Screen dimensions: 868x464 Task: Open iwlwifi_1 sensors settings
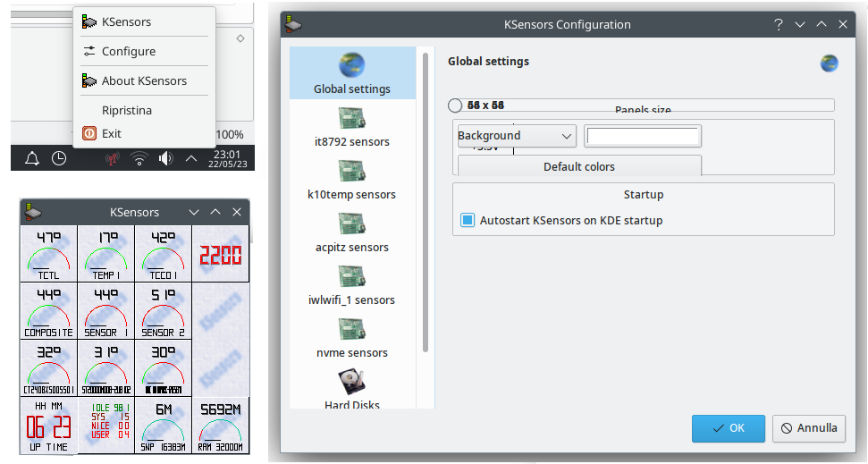tap(352, 277)
